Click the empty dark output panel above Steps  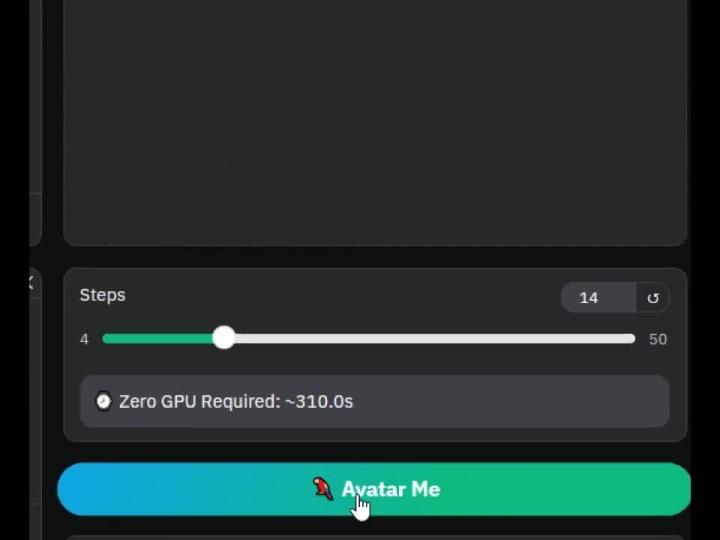click(x=375, y=122)
